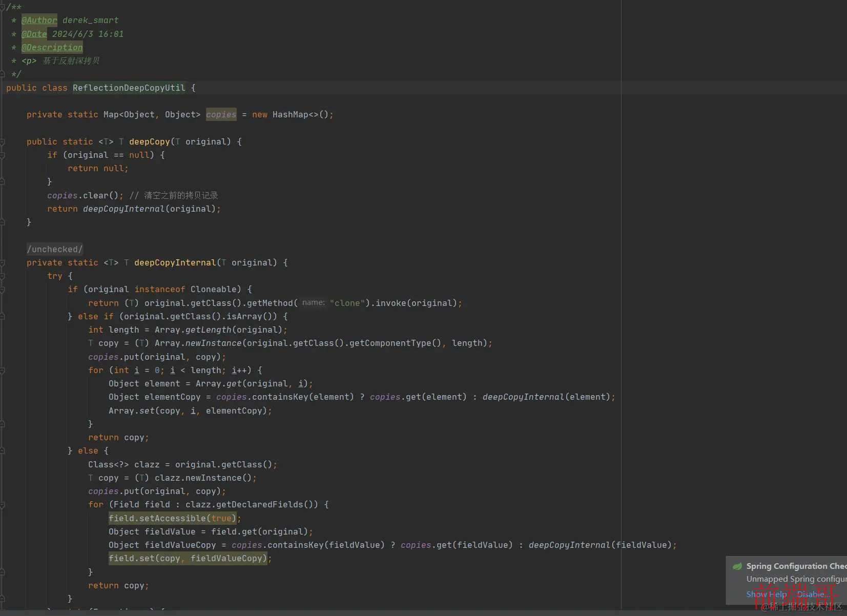Click deepCopyInternal name in private method declaration
847x616 pixels.
tap(175, 262)
